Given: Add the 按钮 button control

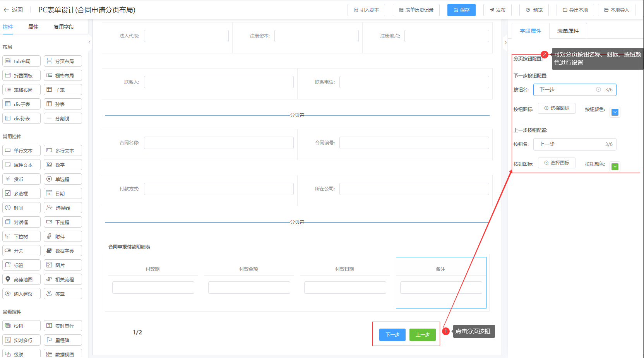Looking at the screenshot, I should point(21,326).
